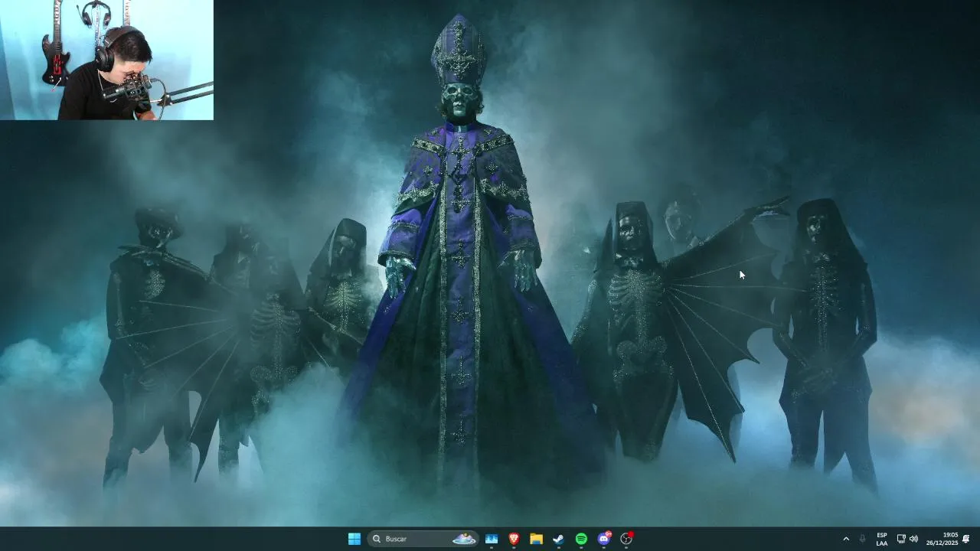Open the search highlight landscape icon
The image size is (980, 551).
coord(464,539)
